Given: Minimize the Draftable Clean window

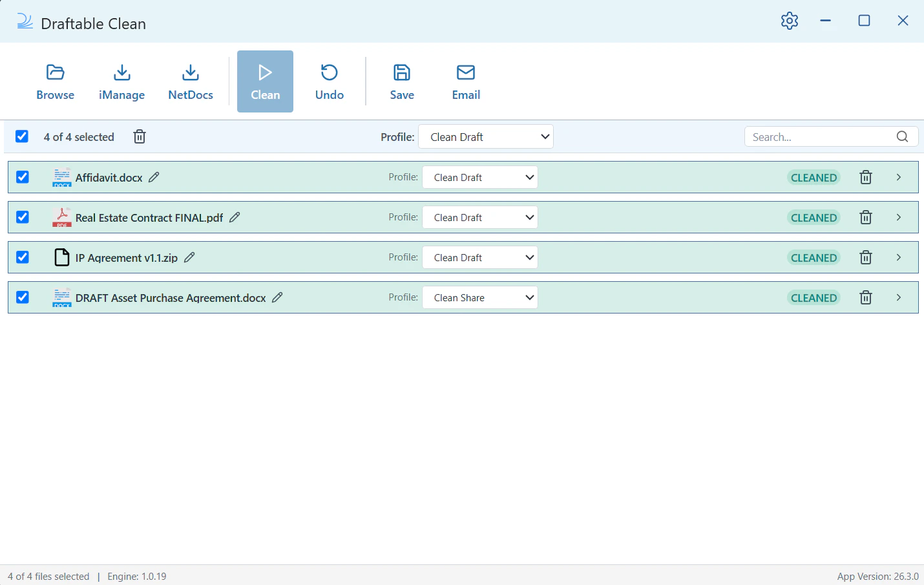Looking at the screenshot, I should 825,21.
